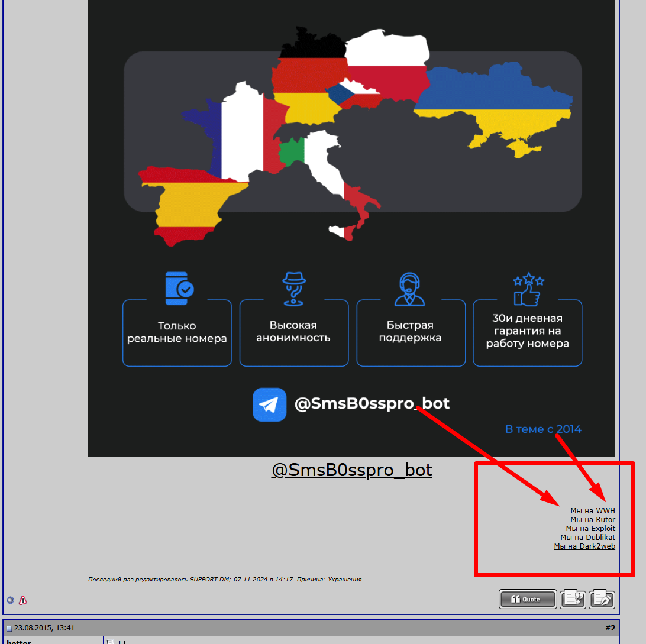Screen dimensions: 646x644
Task: Click the red report-post warning icon
Action: (23, 600)
